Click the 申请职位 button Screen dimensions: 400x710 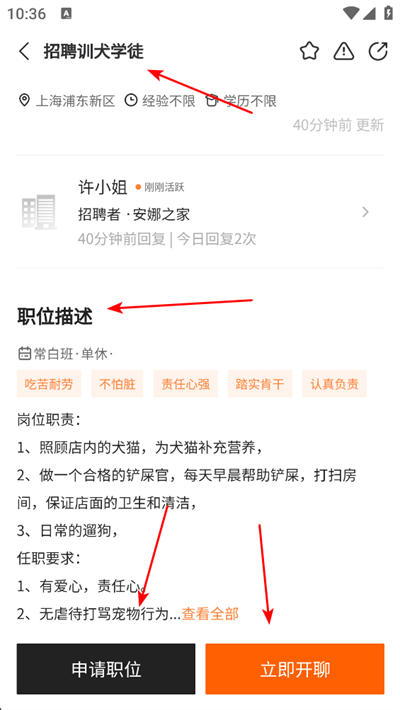(106, 669)
